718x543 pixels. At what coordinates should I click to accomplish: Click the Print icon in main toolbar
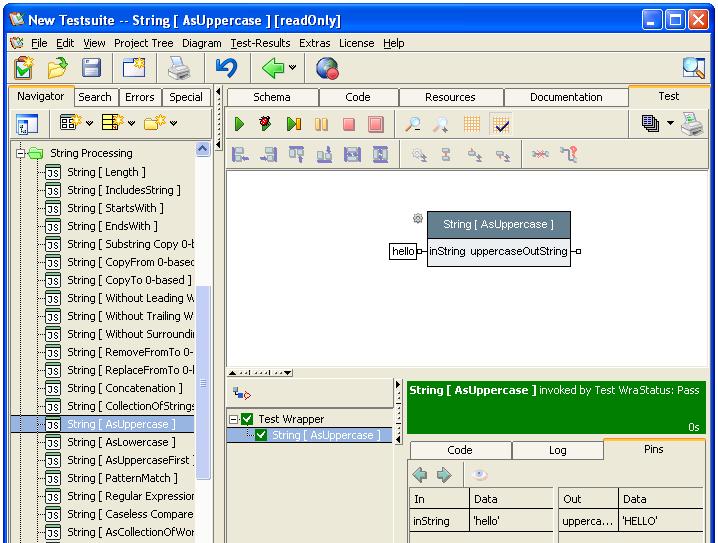(178, 68)
